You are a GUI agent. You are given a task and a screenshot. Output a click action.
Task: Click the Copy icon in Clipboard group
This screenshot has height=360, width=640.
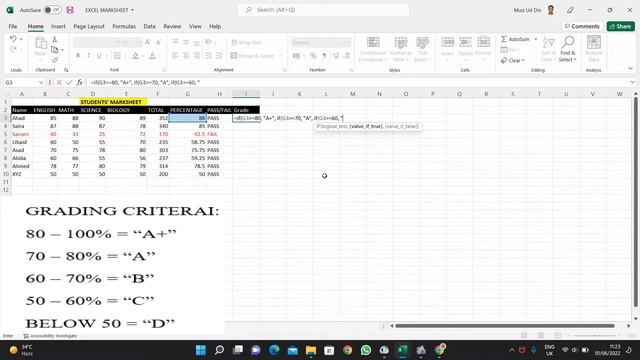[54, 50]
